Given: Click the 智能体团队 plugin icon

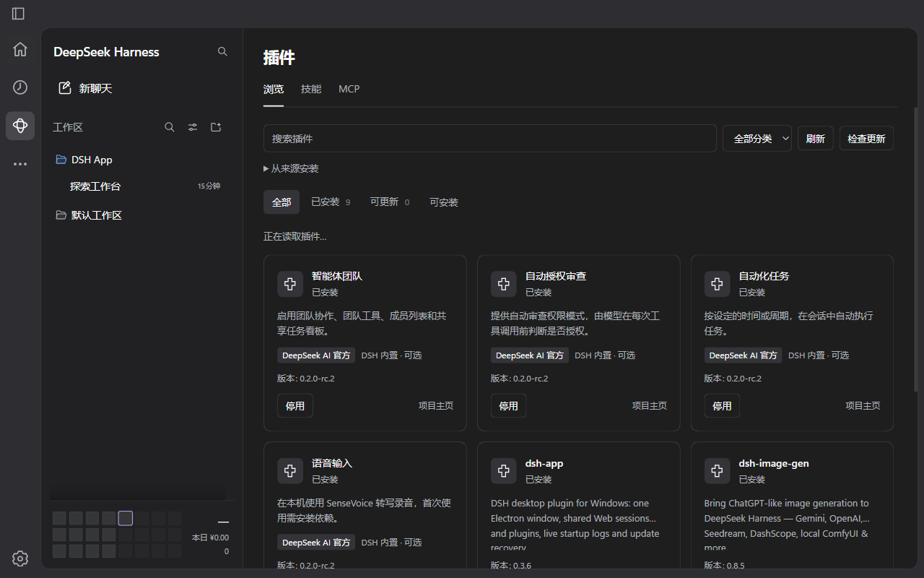Looking at the screenshot, I should click(290, 284).
